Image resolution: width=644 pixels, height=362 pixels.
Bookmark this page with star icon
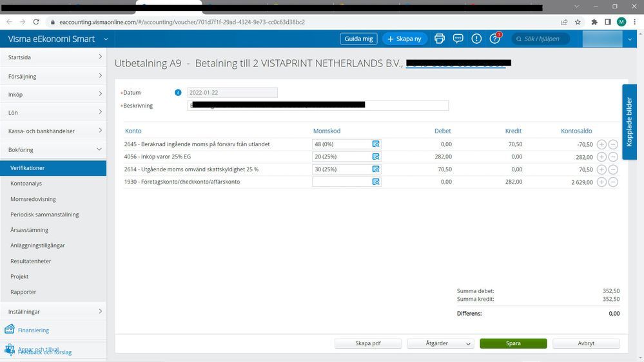578,22
